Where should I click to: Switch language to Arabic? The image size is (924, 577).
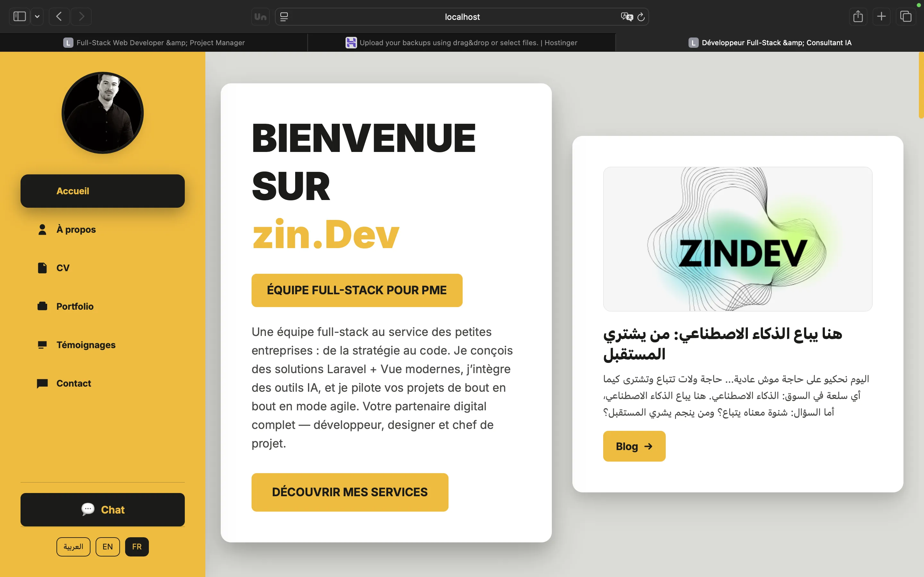tap(73, 547)
